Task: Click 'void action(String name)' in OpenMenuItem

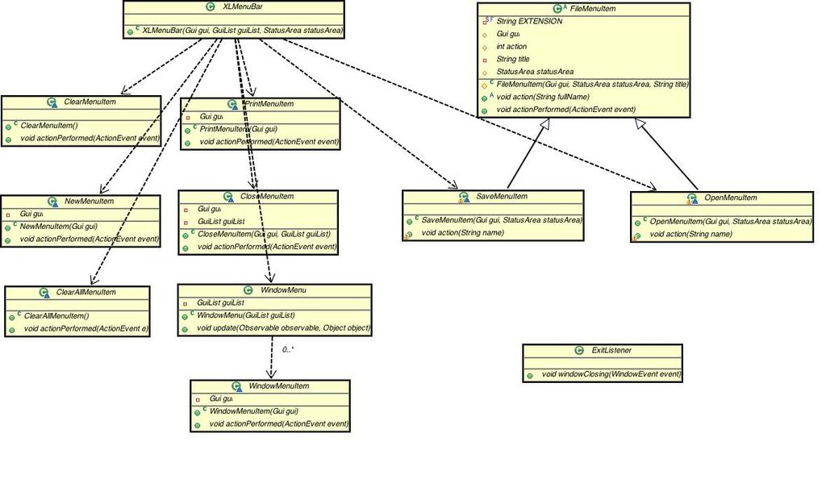Action: tap(690, 235)
